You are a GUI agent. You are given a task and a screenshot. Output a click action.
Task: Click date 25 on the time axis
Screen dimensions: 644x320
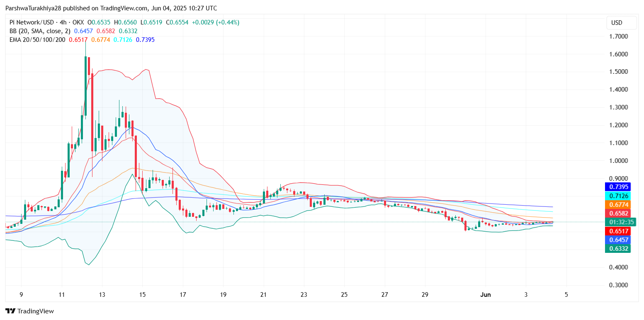[x=344, y=295]
